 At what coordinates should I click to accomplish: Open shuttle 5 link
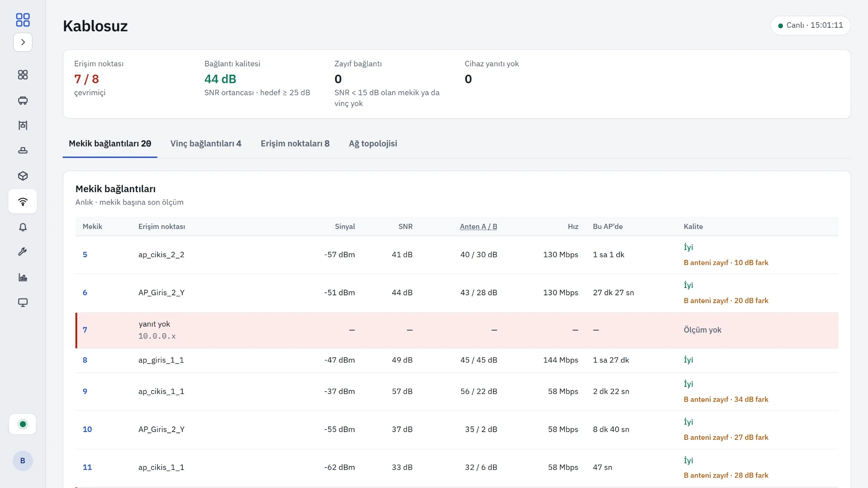point(85,255)
